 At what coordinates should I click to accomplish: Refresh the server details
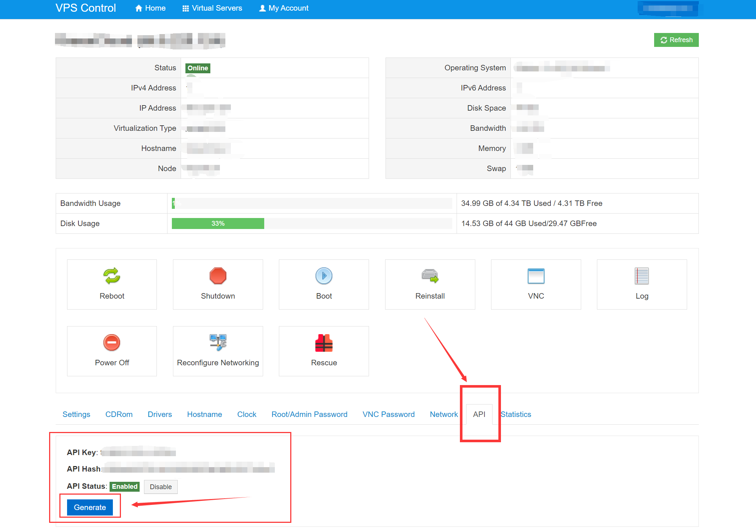(x=676, y=40)
